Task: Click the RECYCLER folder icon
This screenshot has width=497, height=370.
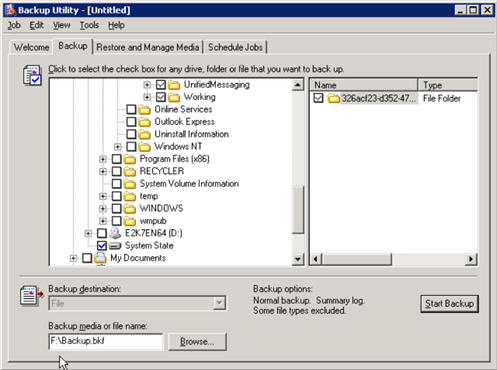Action: tap(130, 172)
